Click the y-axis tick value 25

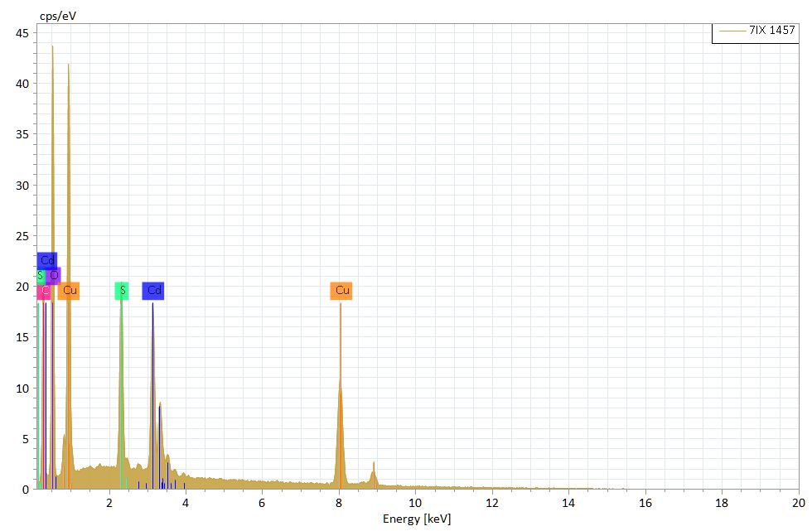22,237
